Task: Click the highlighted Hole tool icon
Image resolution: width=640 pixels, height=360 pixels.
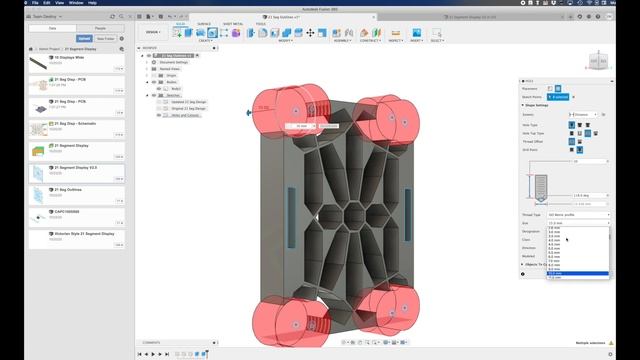Action: click(x=212, y=33)
